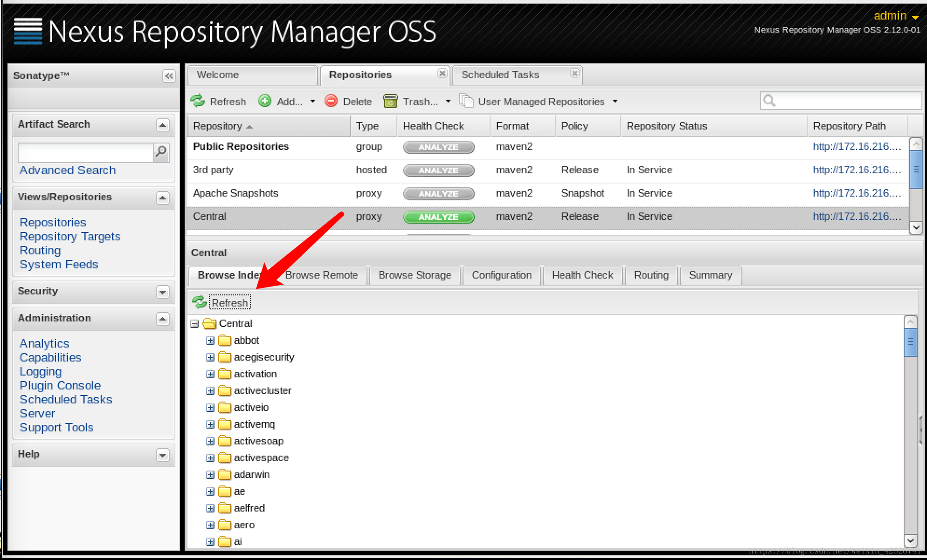The image size is (927, 560).
Task: Click the red Delete icon
Action: click(331, 101)
